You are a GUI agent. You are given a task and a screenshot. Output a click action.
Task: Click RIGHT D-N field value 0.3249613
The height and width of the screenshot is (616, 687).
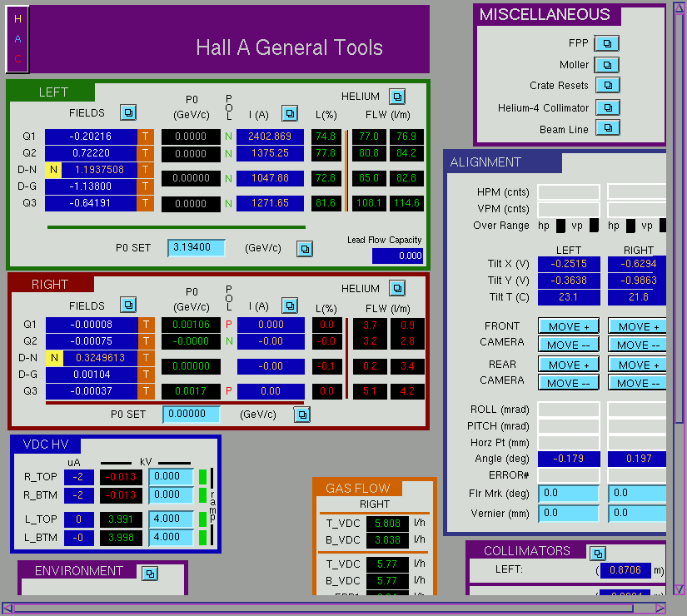tap(100, 358)
